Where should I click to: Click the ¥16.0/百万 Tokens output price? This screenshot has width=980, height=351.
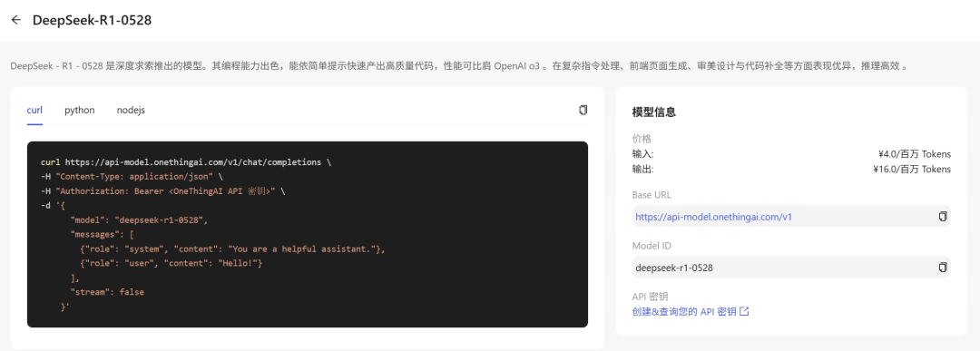click(912, 169)
